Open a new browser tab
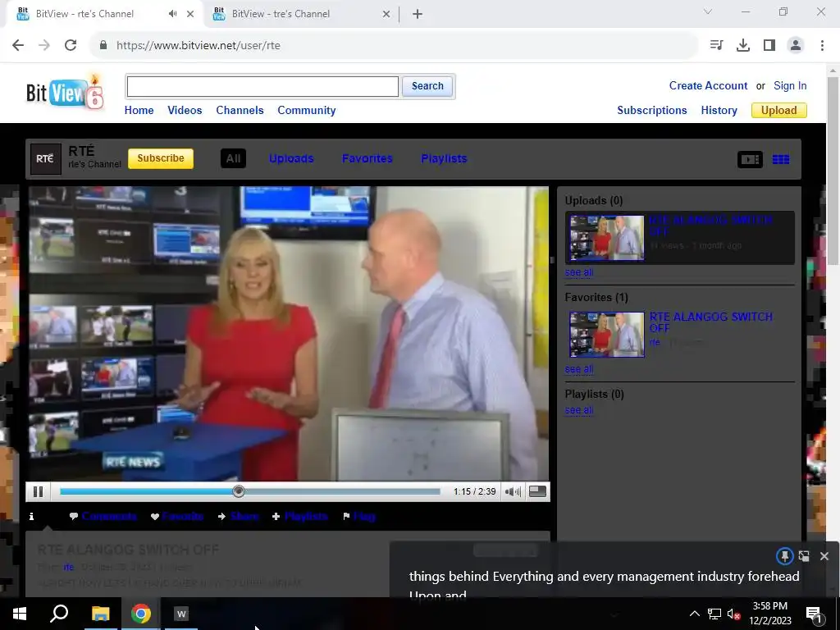Viewport: 840px width, 630px height. 418,14
